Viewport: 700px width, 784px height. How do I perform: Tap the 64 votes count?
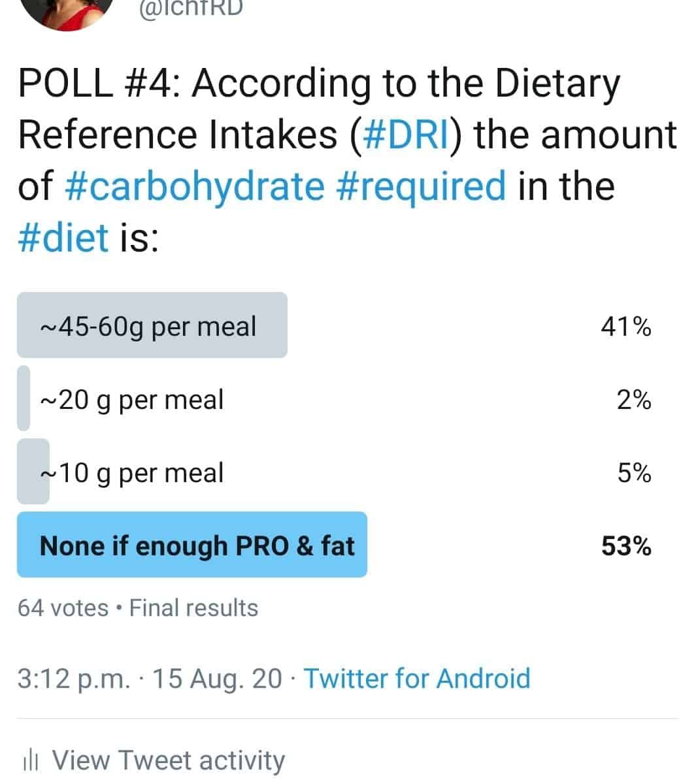(63, 608)
